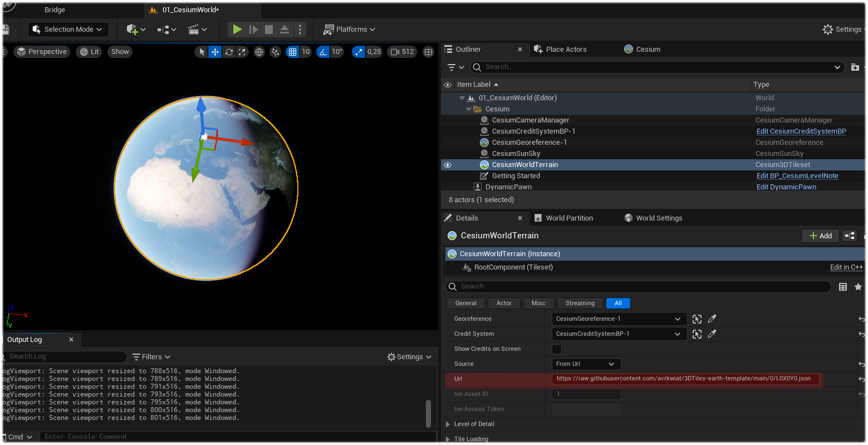
Task: Open the Selection Mode dropdown
Action: point(67,29)
